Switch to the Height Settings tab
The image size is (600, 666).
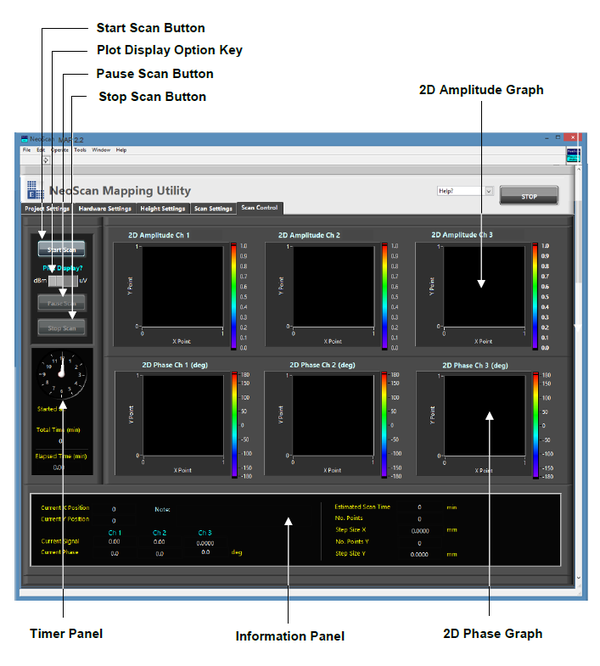163,209
